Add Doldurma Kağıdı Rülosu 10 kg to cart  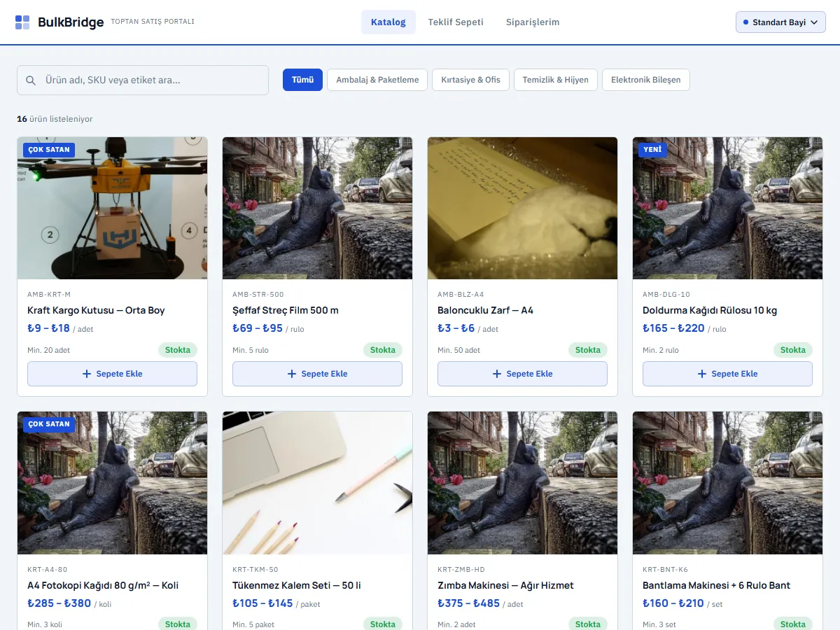point(727,374)
